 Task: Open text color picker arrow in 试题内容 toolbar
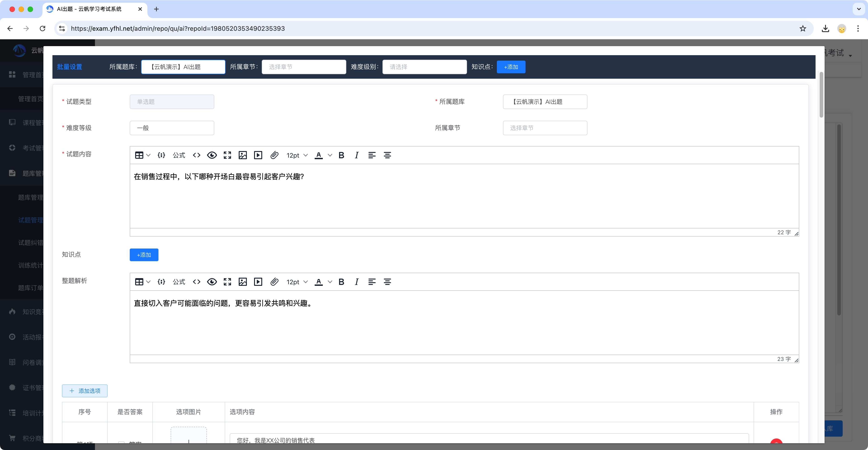330,155
